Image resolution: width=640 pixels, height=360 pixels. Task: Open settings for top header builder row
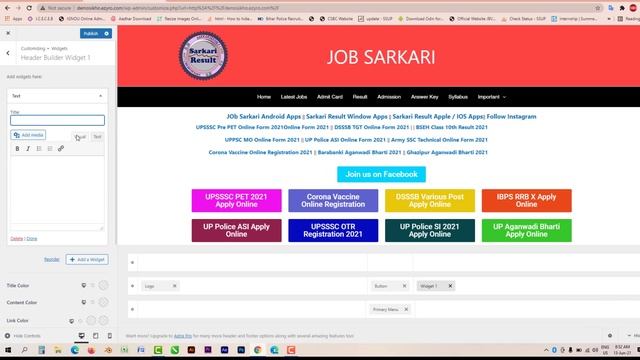(132, 262)
